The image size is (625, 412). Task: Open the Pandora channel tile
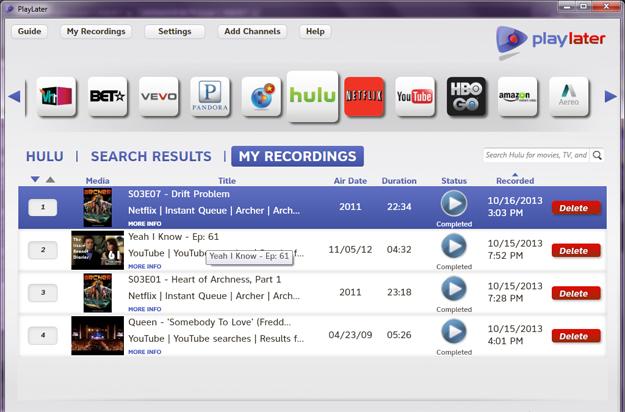[x=210, y=96]
